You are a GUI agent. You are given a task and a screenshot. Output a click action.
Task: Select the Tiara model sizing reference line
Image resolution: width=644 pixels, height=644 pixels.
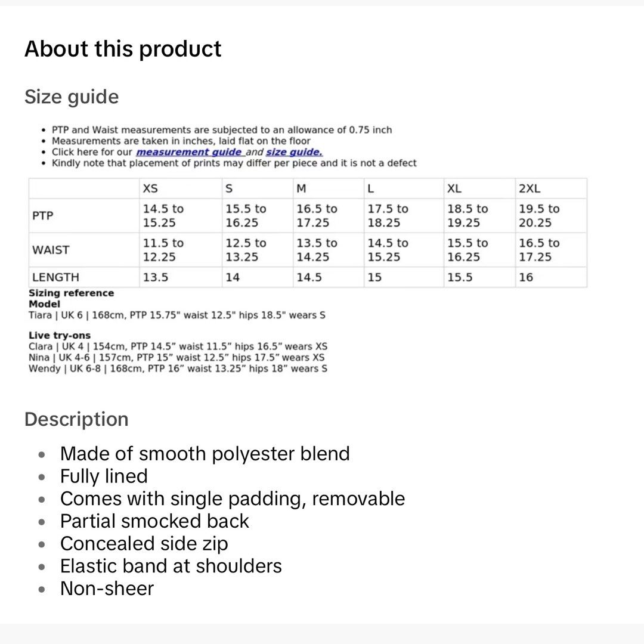point(177,315)
